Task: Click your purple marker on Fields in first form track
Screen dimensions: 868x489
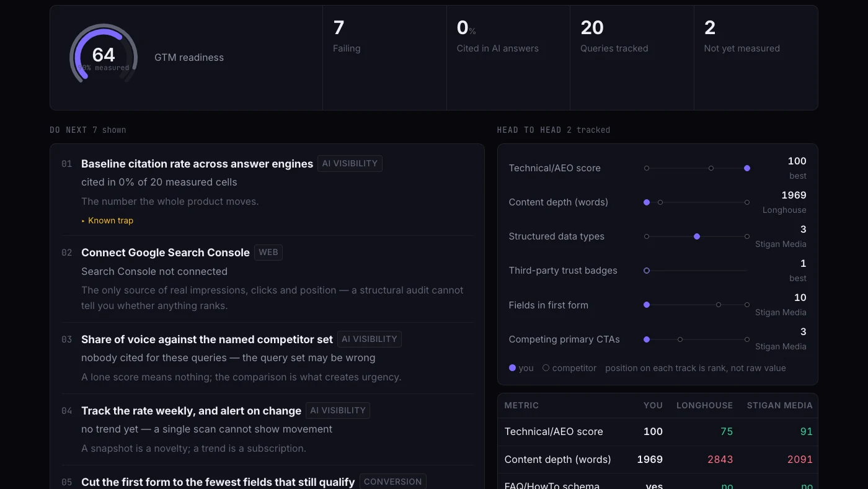Action: [x=647, y=305]
